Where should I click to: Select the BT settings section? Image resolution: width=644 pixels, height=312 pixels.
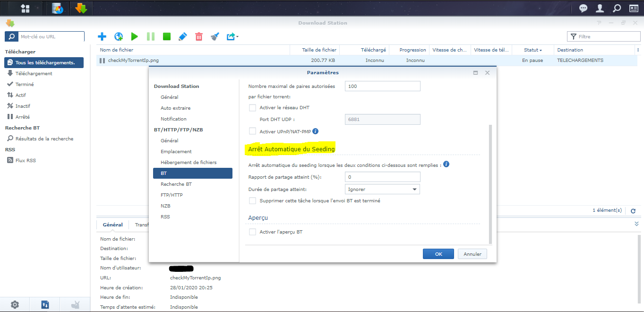[x=193, y=173]
